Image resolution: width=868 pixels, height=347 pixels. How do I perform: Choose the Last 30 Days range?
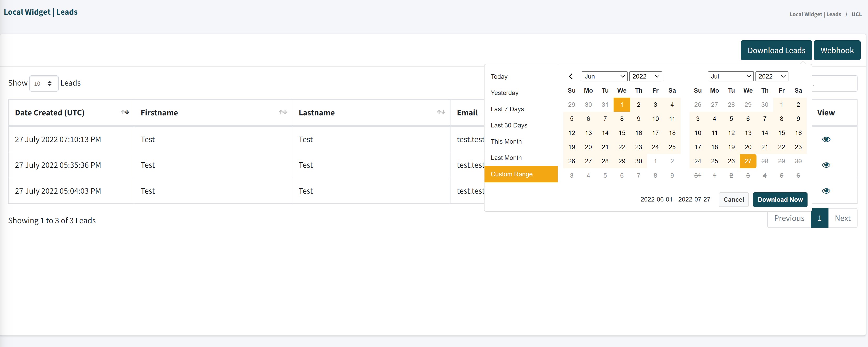[521, 125]
